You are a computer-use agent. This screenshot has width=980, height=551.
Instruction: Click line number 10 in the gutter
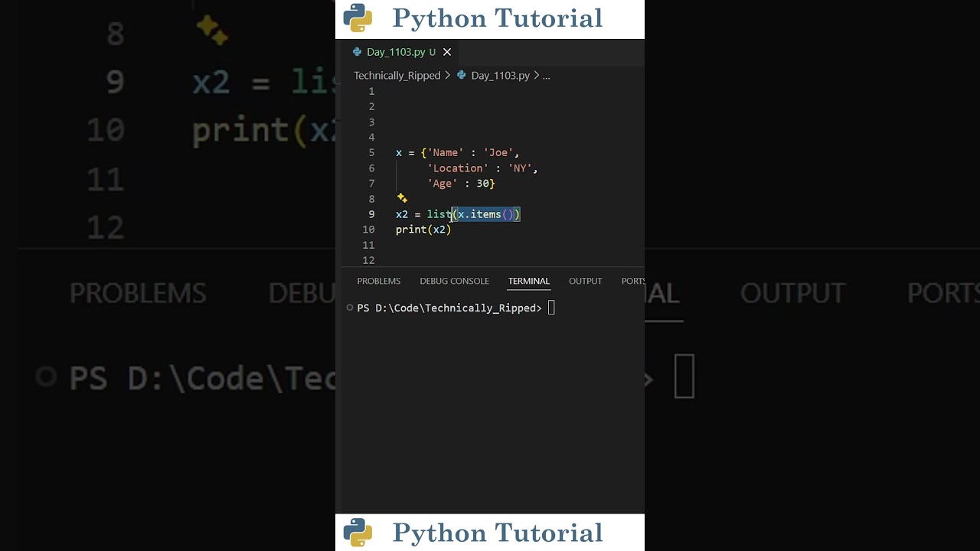(369, 230)
